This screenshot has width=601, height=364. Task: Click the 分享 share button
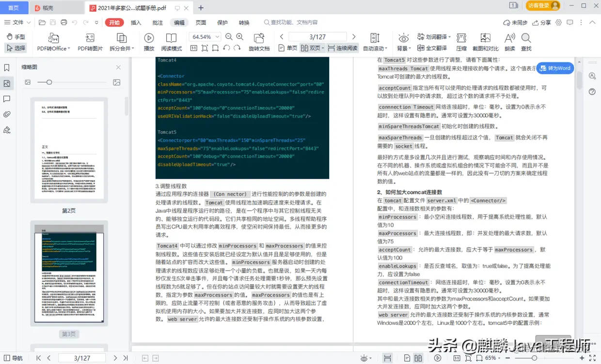pyautogui.click(x=542, y=22)
